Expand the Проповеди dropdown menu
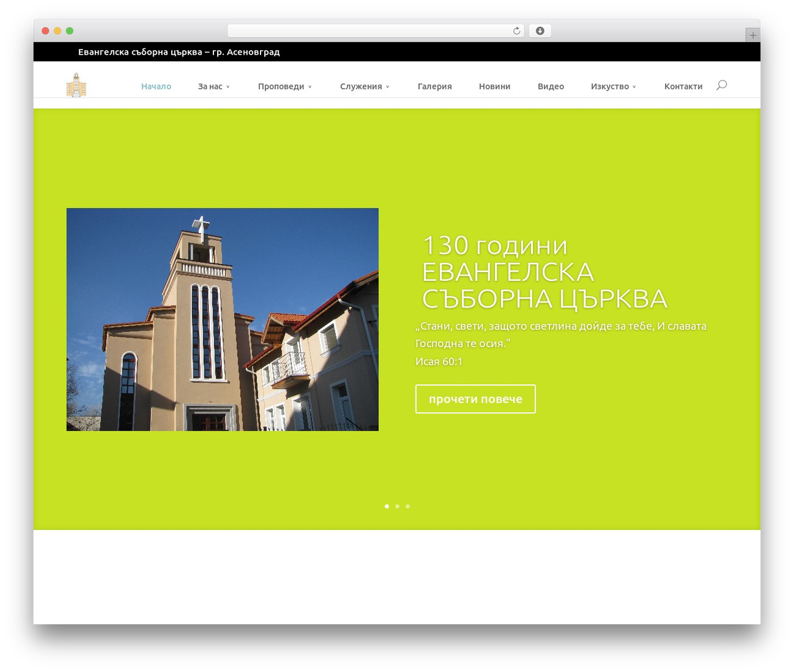794x672 pixels. (285, 86)
